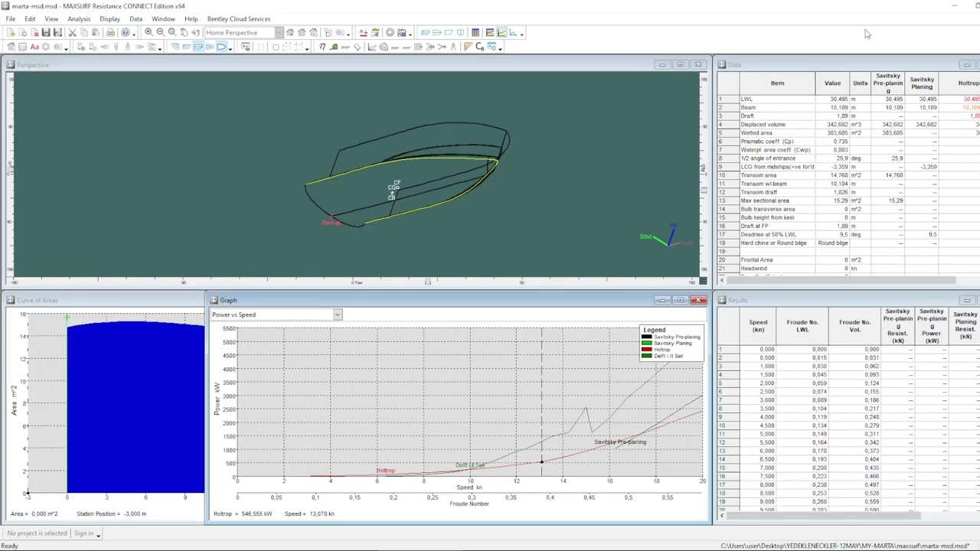The height and width of the screenshot is (551, 980).
Task: Click the Graph window title icon
Action: point(214,301)
